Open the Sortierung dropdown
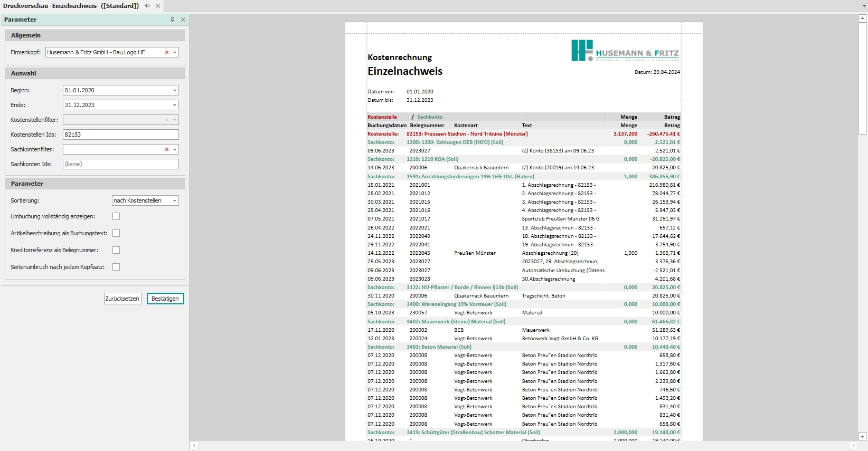The width and height of the screenshot is (868, 451). point(175,200)
